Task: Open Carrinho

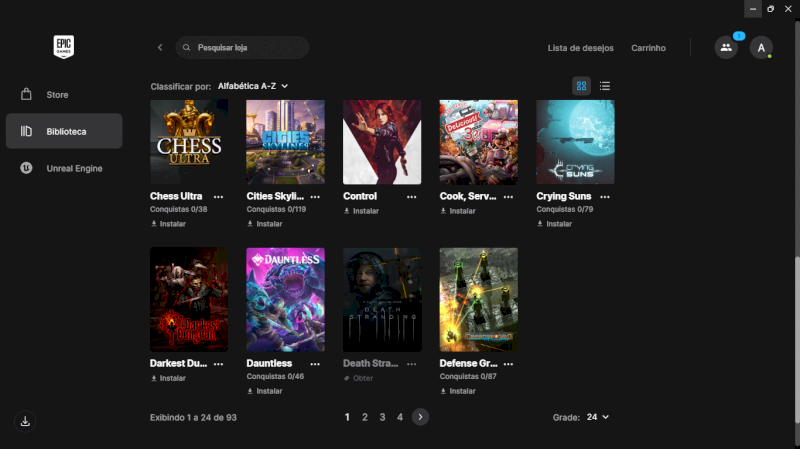Action: [648, 48]
